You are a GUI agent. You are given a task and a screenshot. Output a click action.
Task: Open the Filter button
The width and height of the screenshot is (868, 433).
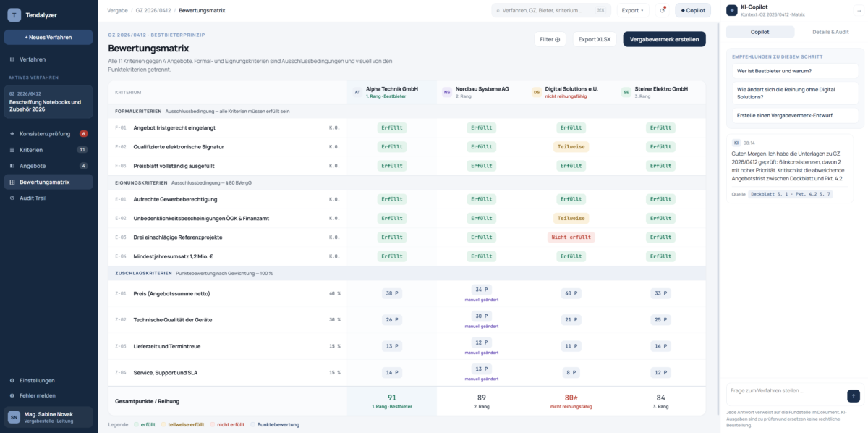(x=550, y=39)
